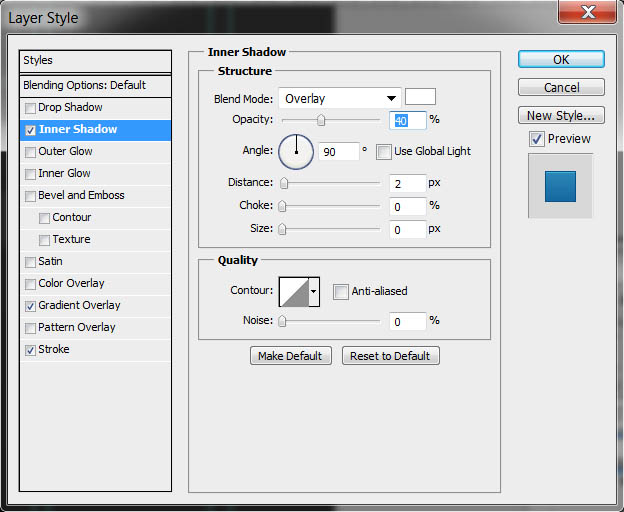Expand the Contour picker arrow

click(314, 292)
